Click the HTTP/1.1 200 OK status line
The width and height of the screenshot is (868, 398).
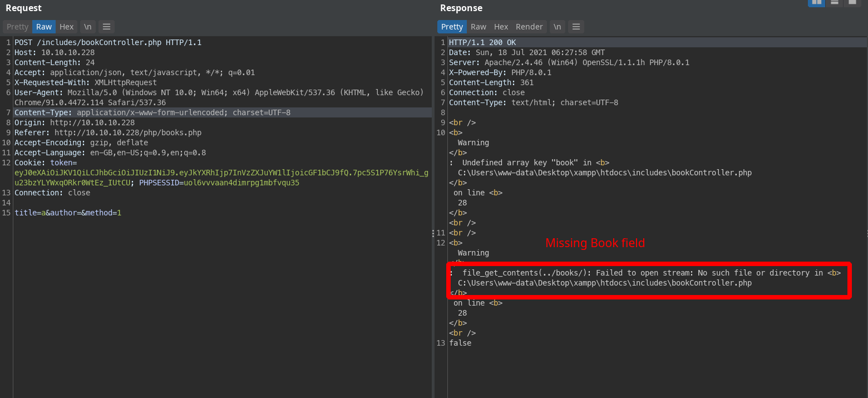[x=482, y=42]
